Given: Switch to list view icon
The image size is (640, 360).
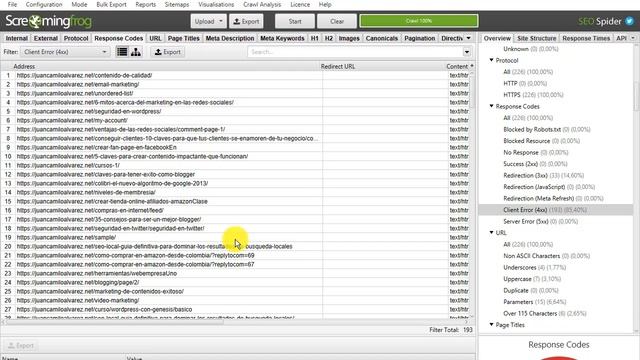Looking at the screenshot, I should coord(122,52).
